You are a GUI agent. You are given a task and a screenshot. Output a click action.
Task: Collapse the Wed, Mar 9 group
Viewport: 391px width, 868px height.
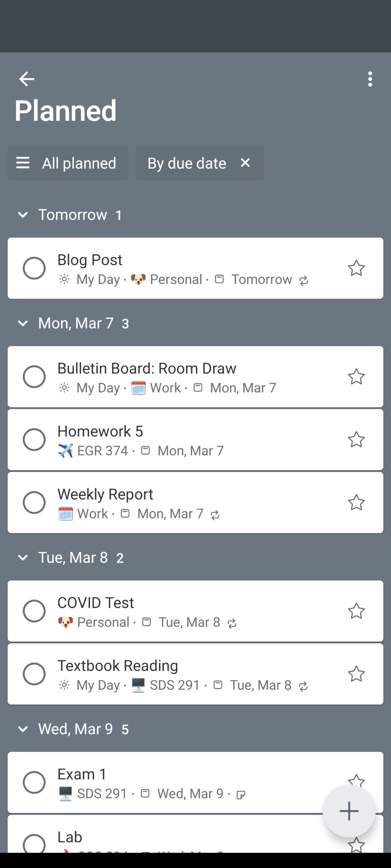pos(23,729)
